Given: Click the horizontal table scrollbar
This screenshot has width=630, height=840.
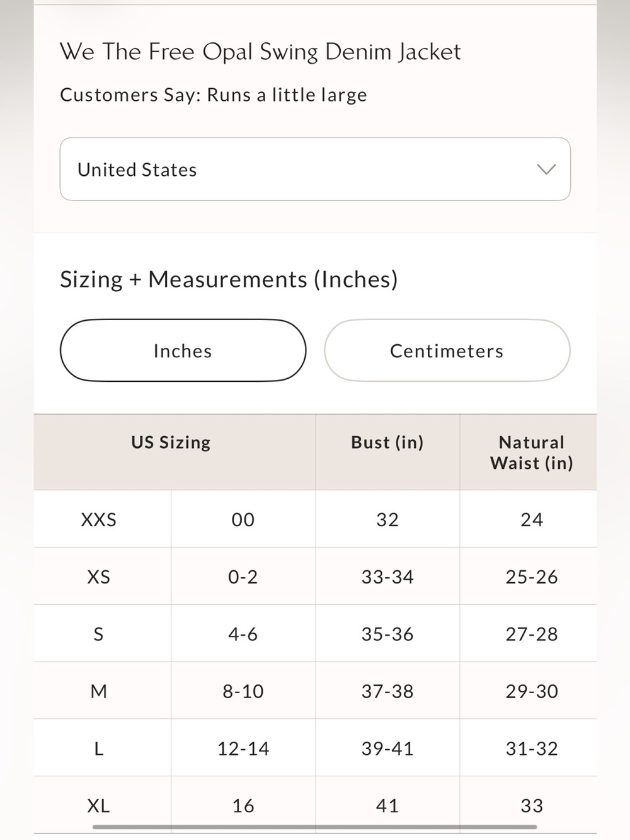Looking at the screenshot, I should pos(315,827).
